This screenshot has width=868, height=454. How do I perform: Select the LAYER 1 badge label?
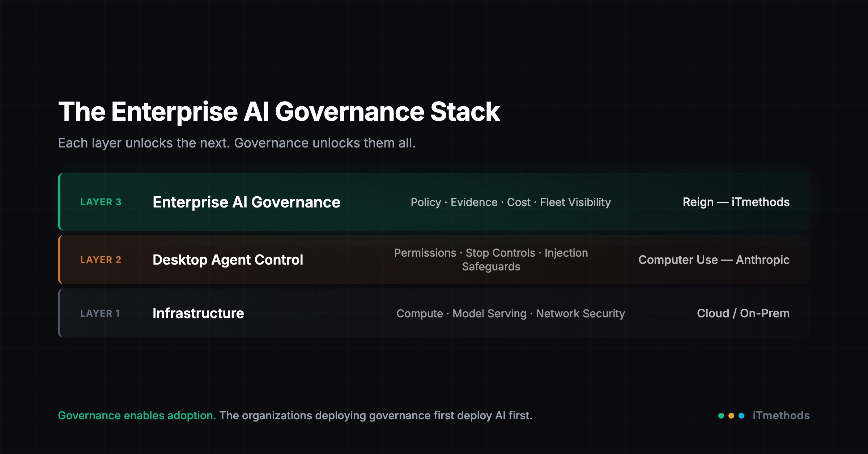100,313
